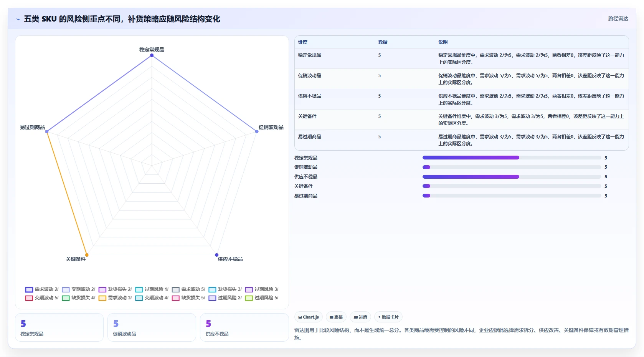The width and height of the screenshot is (644, 357).
Task: Click the Chart.js tag chip
Action: [x=309, y=317]
